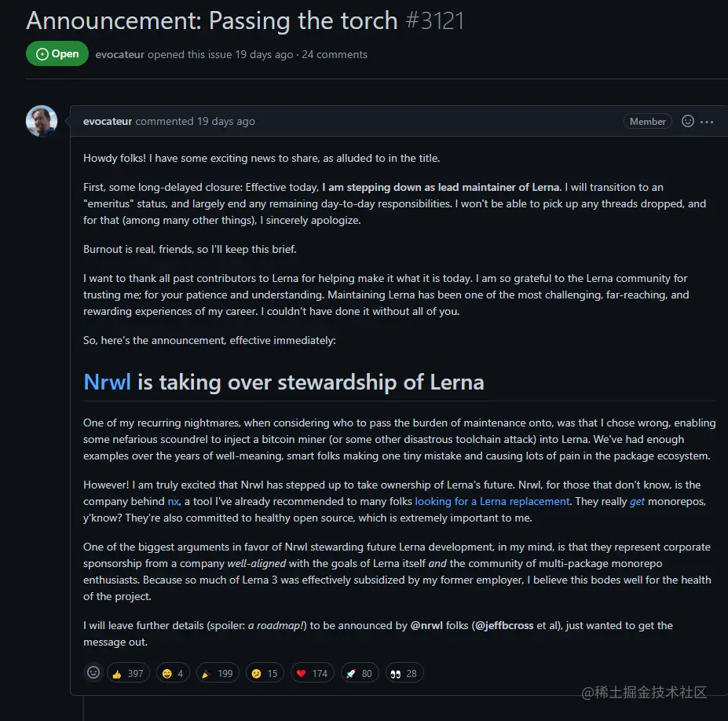Click the green Open status badge
The image size is (728, 721).
tap(57, 54)
